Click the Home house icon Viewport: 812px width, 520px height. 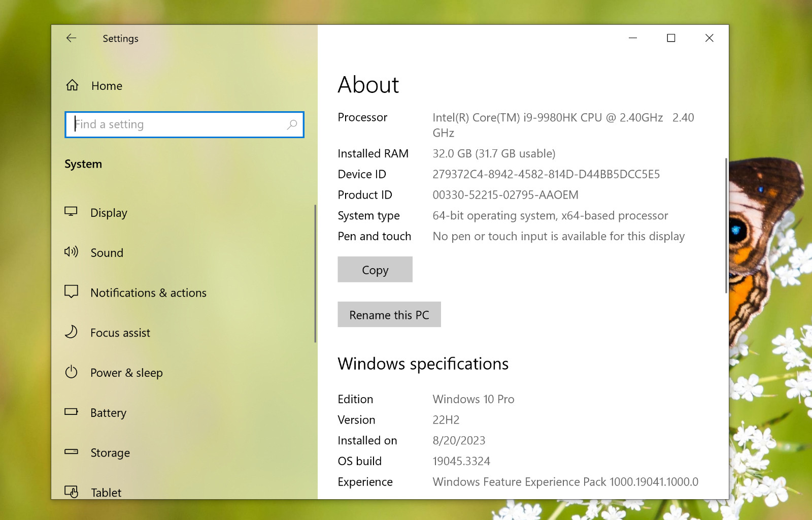[x=72, y=85]
